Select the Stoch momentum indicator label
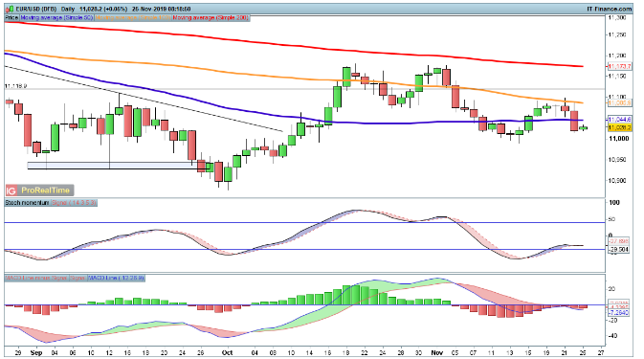This screenshot has width=644, height=359. [28, 203]
